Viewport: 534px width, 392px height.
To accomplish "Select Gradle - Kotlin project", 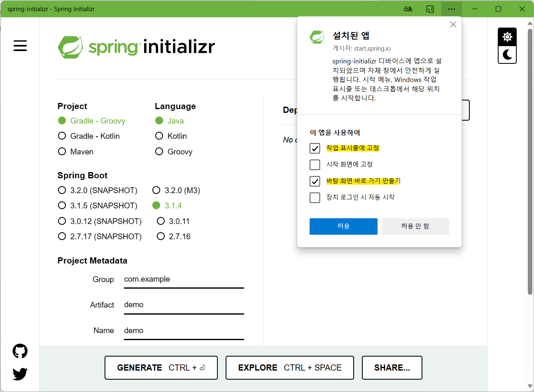I will point(89,136).
